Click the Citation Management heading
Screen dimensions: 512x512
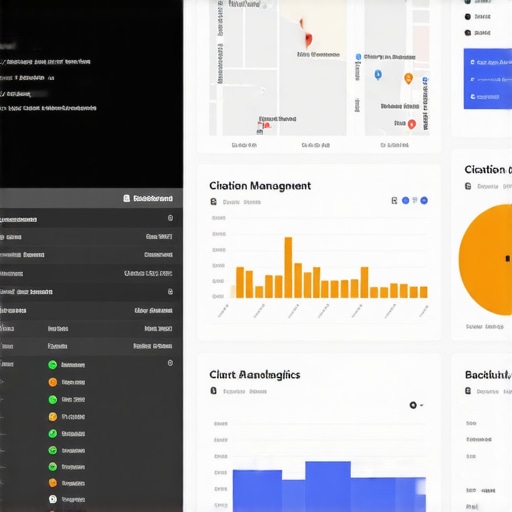coord(260,186)
